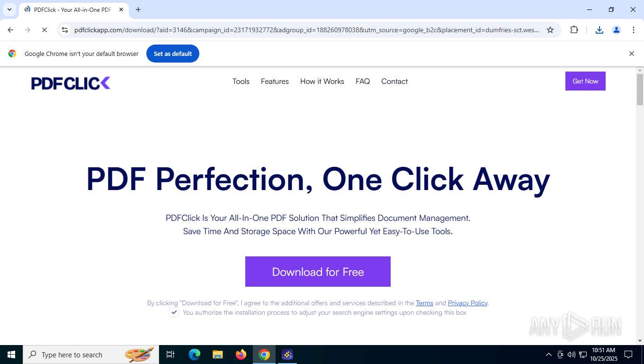
Task: Click the taskbar search box
Action: [91, 355]
